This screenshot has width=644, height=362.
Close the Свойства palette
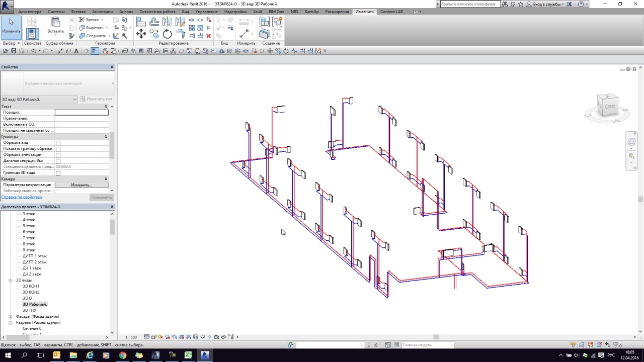pyautogui.click(x=112, y=67)
